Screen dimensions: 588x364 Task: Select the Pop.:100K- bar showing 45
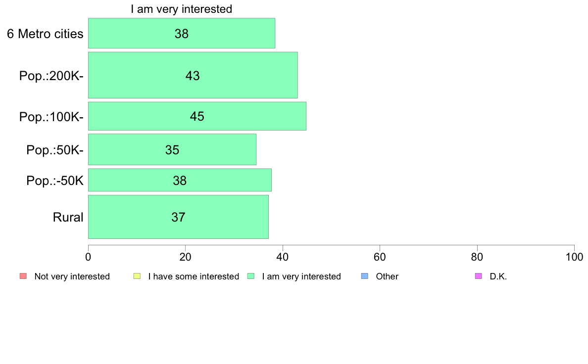point(197,116)
